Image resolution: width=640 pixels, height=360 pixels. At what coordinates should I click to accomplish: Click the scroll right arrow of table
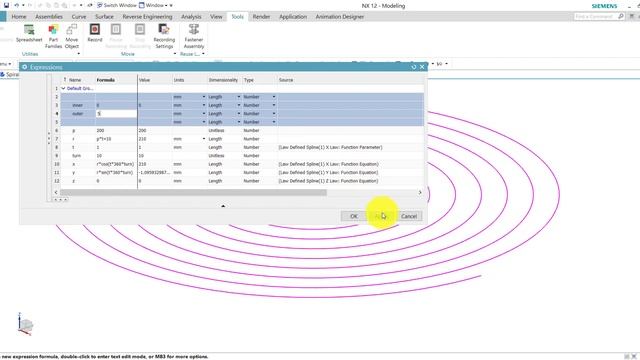(x=420, y=192)
